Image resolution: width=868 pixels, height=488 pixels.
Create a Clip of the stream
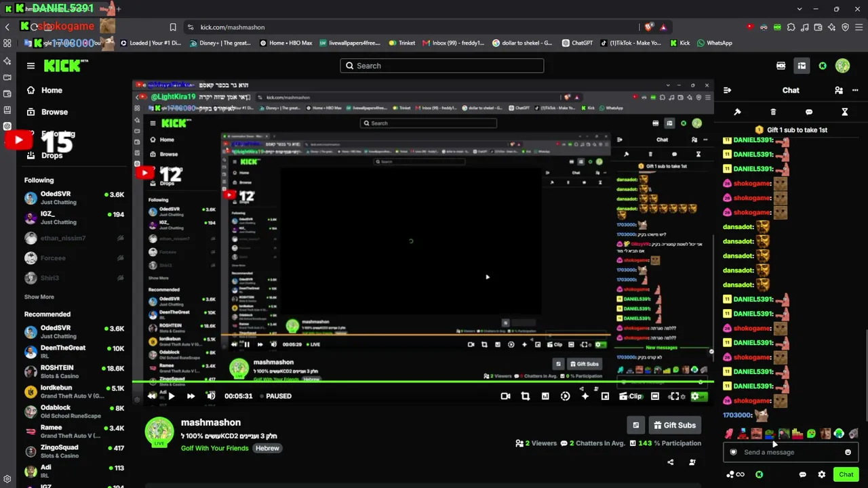pyautogui.click(x=631, y=396)
